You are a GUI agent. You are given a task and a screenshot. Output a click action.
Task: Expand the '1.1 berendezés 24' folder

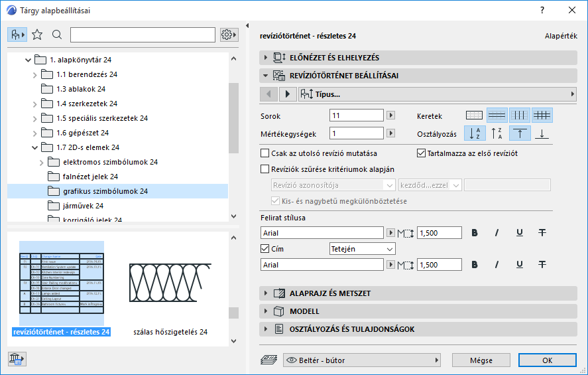35,74
